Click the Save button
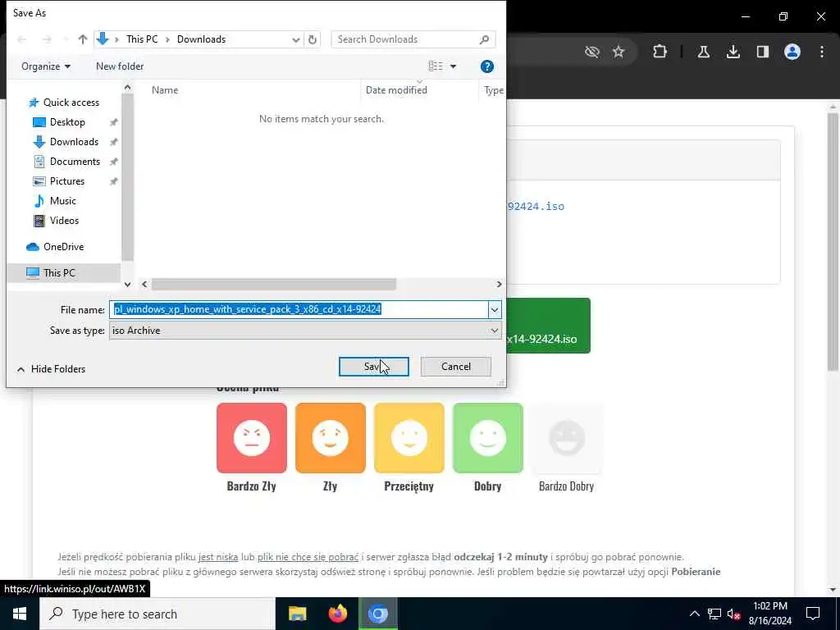This screenshot has width=840, height=630. (x=373, y=367)
